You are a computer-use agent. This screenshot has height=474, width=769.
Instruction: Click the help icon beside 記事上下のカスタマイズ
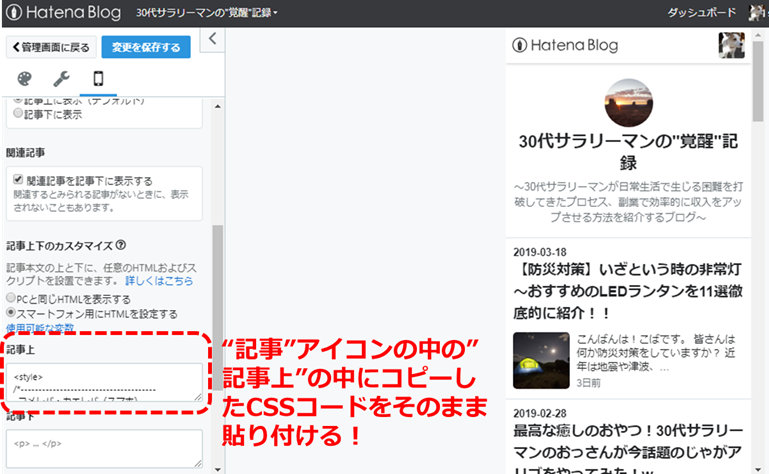[121, 245]
